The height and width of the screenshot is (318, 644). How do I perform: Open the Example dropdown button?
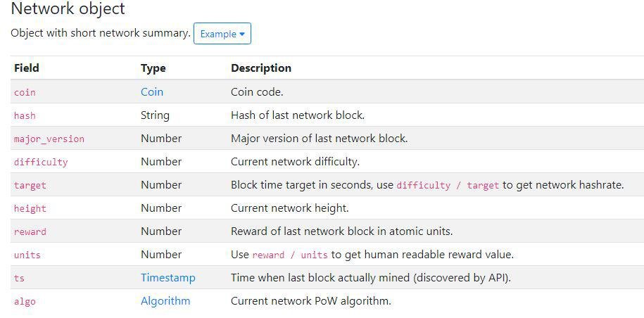click(x=222, y=34)
